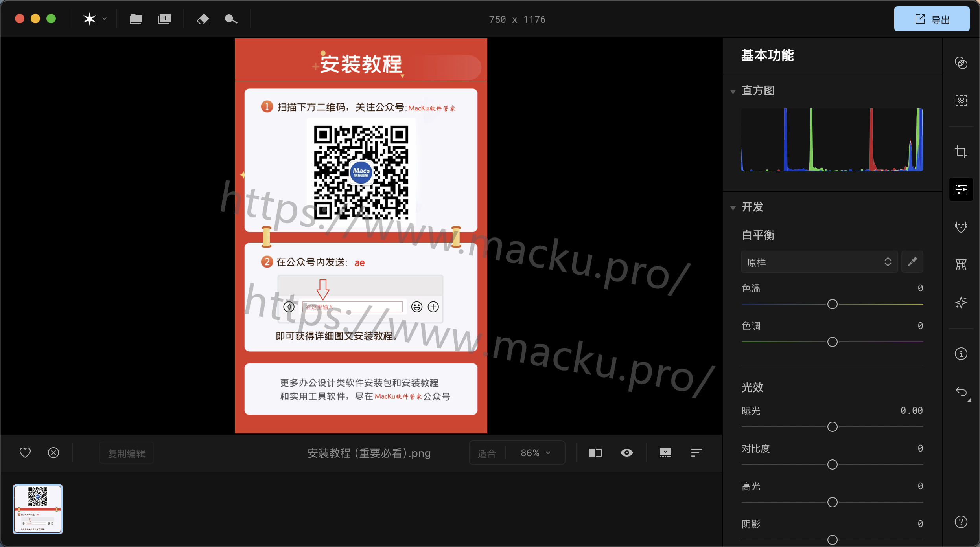Open the folder browser icon
The height and width of the screenshot is (547, 980).
coord(136,19)
